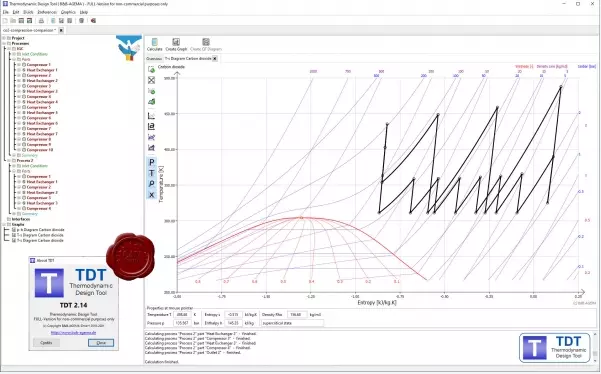Open the Edit menu
Viewport: 601px width, 374px height.
point(16,12)
